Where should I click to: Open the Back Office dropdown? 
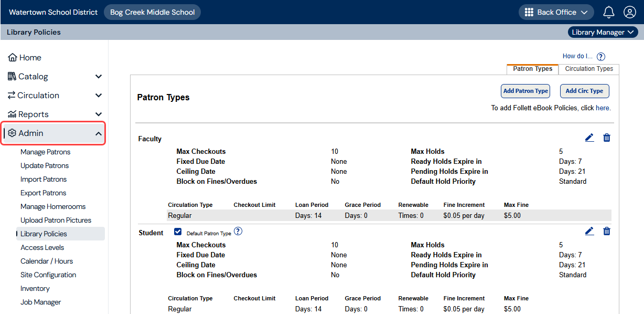pos(556,12)
